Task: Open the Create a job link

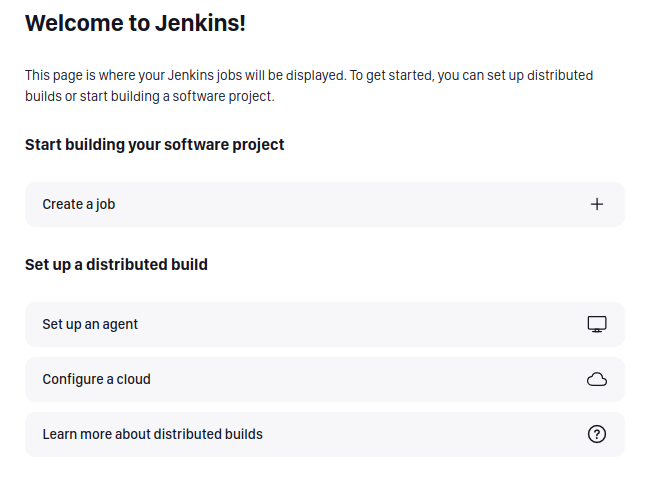Action: [325, 204]
